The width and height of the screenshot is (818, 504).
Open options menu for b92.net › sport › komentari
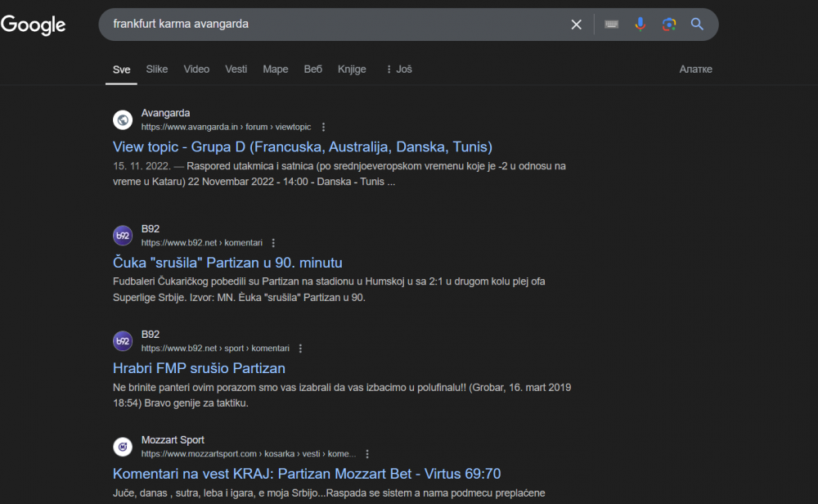(x=300, y=349)
